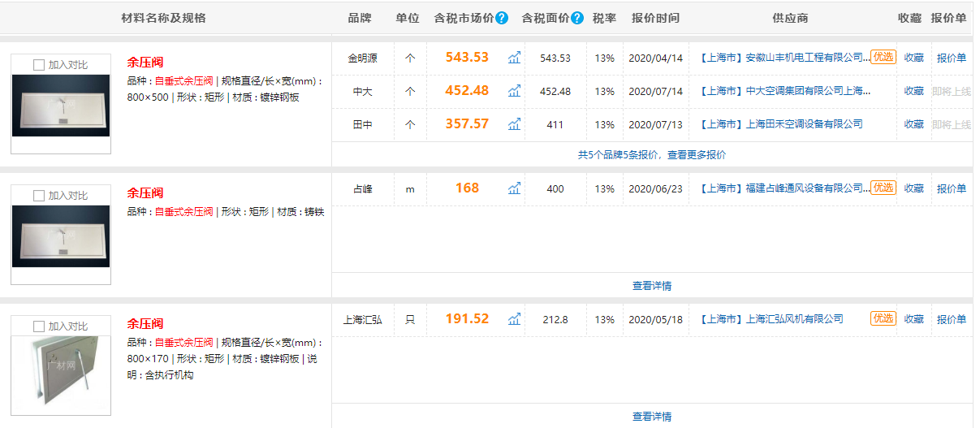
Task: Open thumbnail of 铸铁 余压阀
Action: click(61, 236)
